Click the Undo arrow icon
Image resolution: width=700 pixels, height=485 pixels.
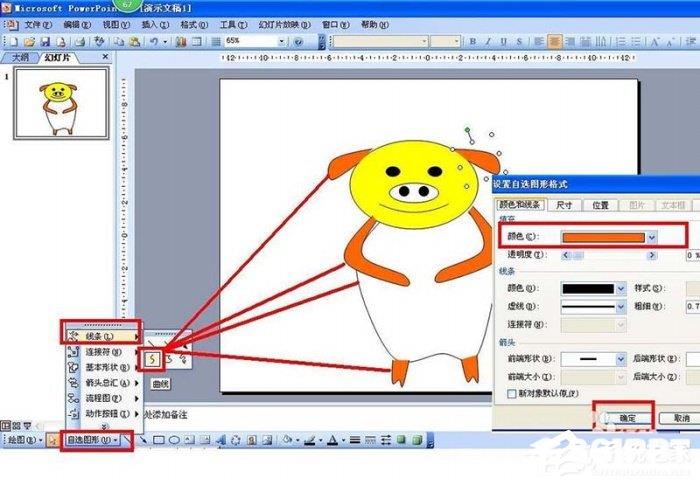(154, 42)
